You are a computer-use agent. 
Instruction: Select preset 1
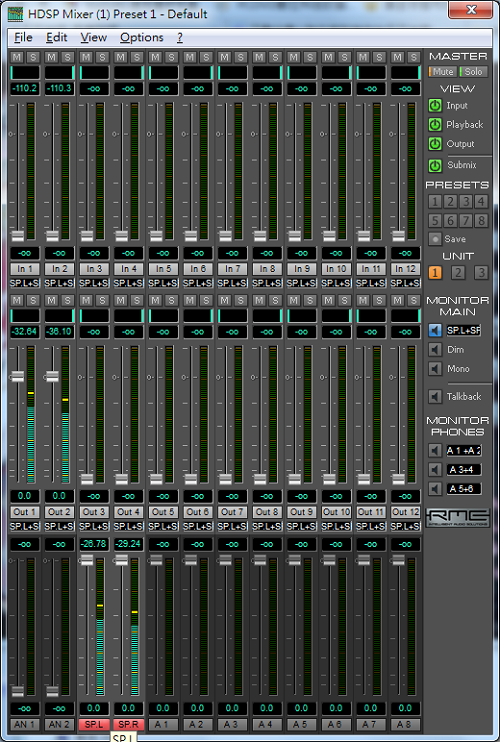pos(435,202)
